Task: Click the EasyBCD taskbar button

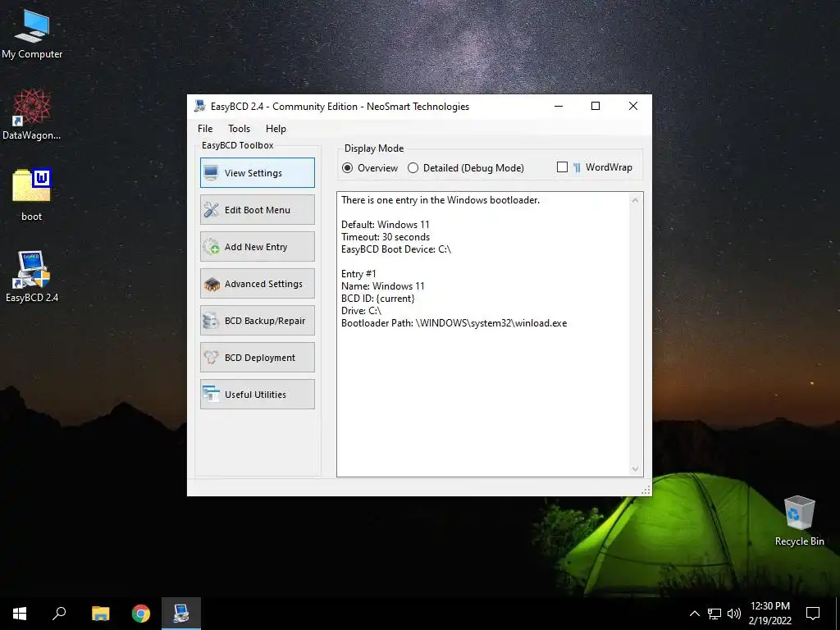Action: pyautogui.click(x=181, y=614)
